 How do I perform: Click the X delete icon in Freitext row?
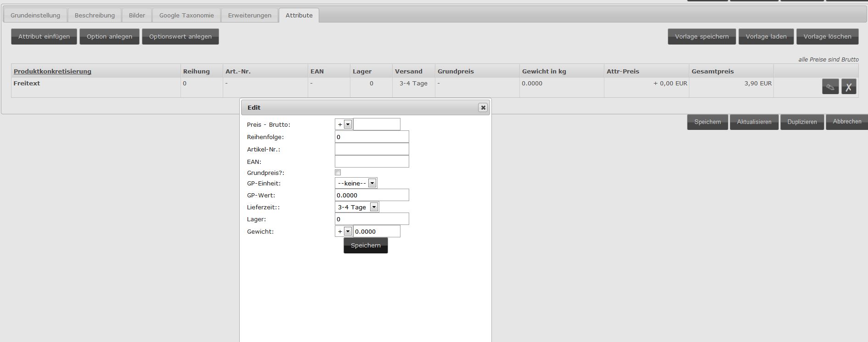coord(849,87)
